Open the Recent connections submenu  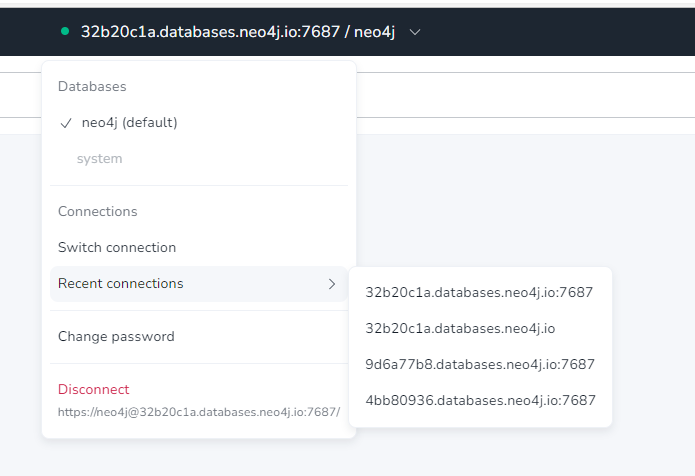coord(199,284)
